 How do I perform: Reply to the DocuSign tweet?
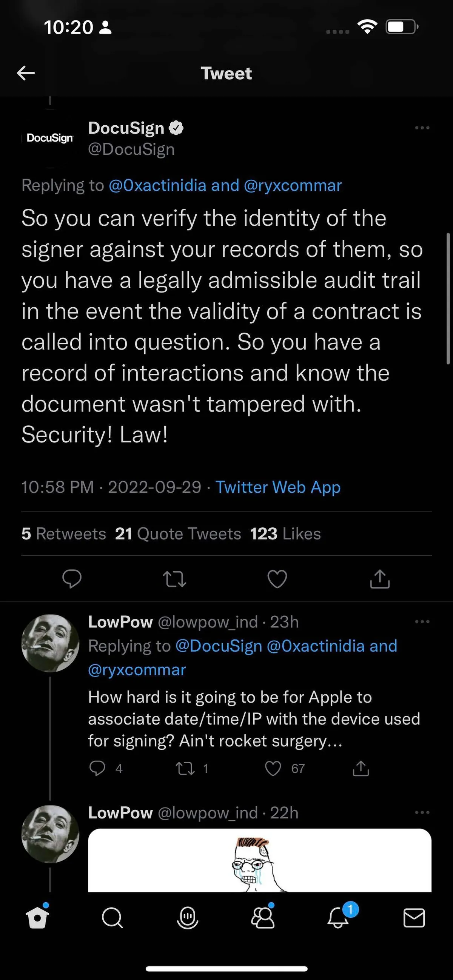[x=71, y=579]
